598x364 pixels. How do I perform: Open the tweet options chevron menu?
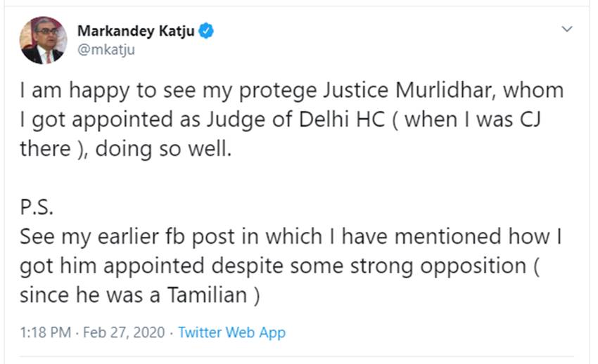(567, 30)
